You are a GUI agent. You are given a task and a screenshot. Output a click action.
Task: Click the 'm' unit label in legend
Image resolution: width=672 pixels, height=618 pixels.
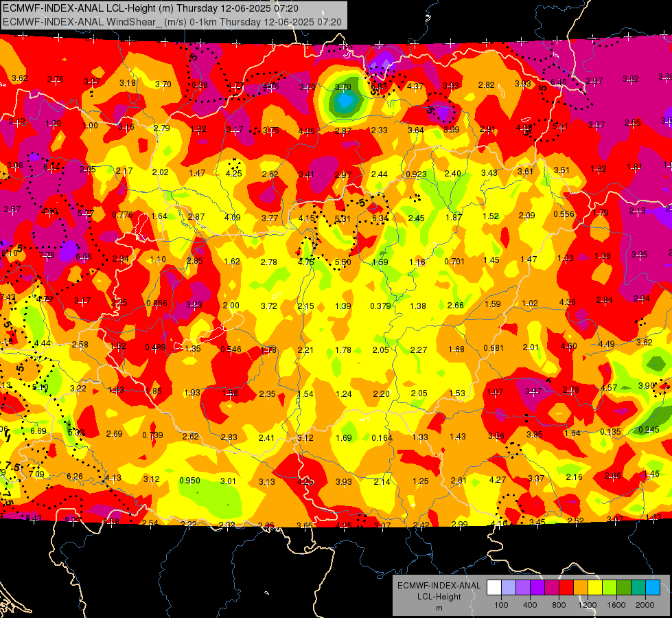pos(439,608)
